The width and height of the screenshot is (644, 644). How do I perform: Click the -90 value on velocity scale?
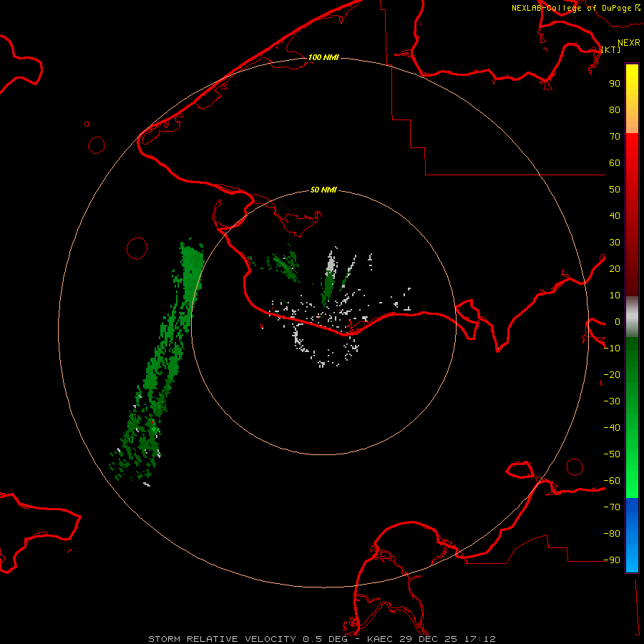tap(612, 560)
